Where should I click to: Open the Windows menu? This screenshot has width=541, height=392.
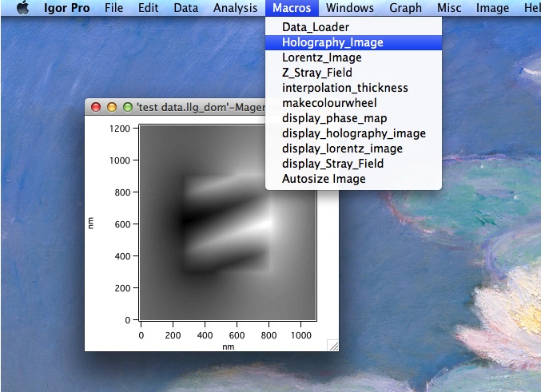coord(350,9)
